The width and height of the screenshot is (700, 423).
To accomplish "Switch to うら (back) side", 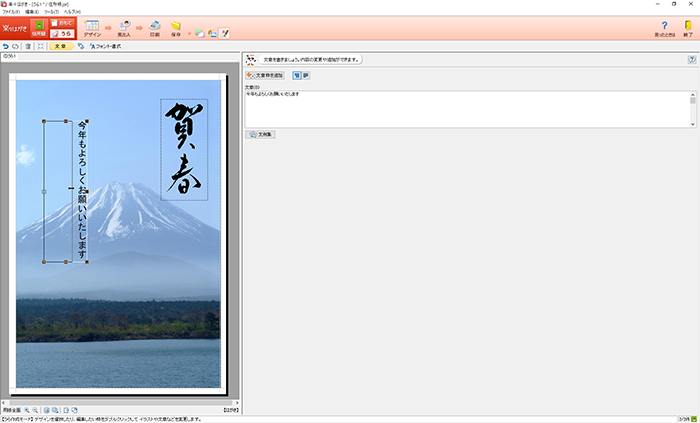I will (x=61, y=33).
